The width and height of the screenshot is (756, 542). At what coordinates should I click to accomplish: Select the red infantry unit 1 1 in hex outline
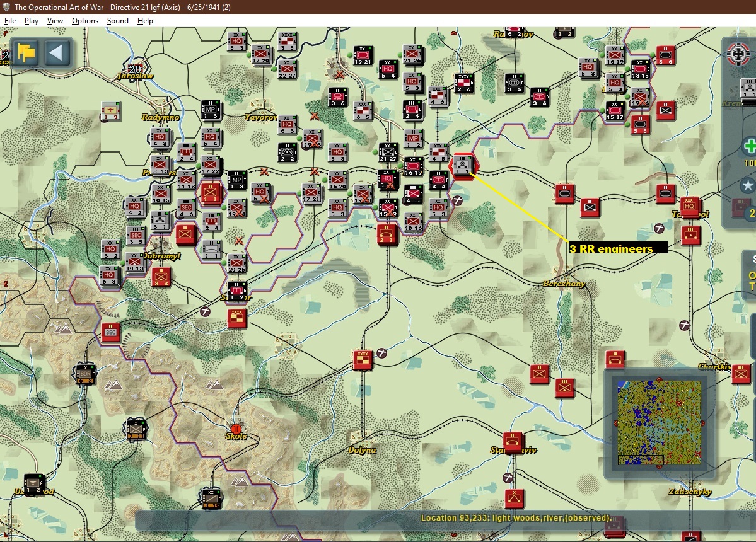coord(211,193)
